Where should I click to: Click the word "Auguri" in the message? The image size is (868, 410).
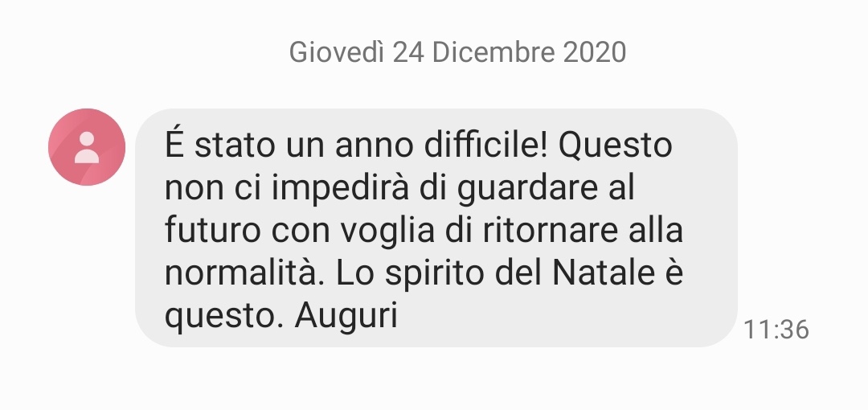point(346,317)
